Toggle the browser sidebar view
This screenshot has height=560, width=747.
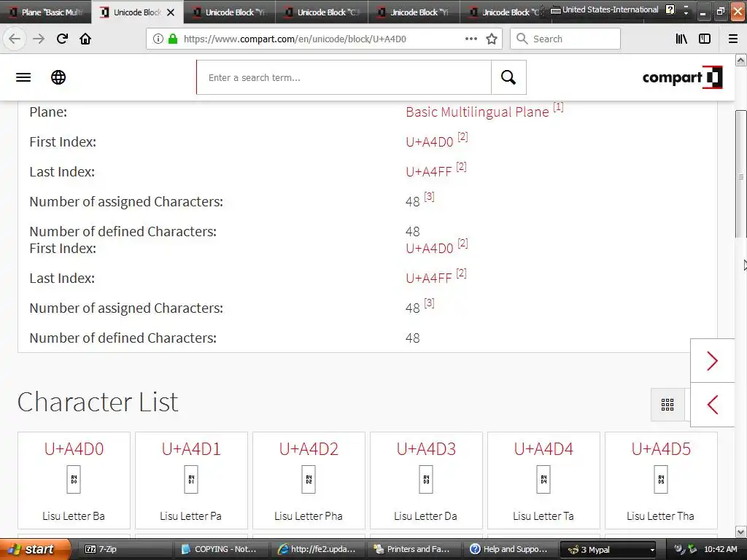[x=705, y=39]
